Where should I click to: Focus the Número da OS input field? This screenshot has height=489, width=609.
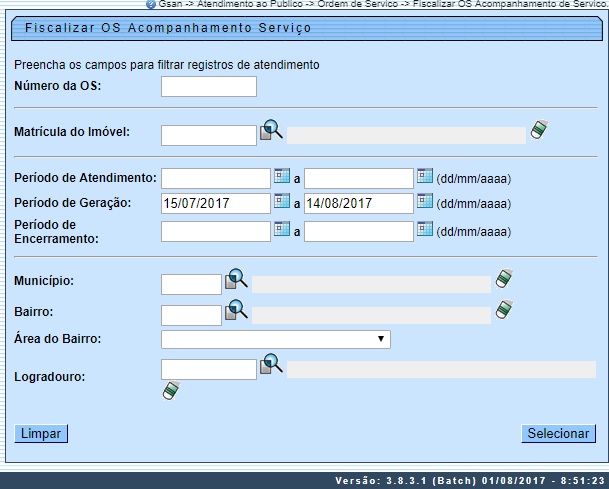(209, 86)
